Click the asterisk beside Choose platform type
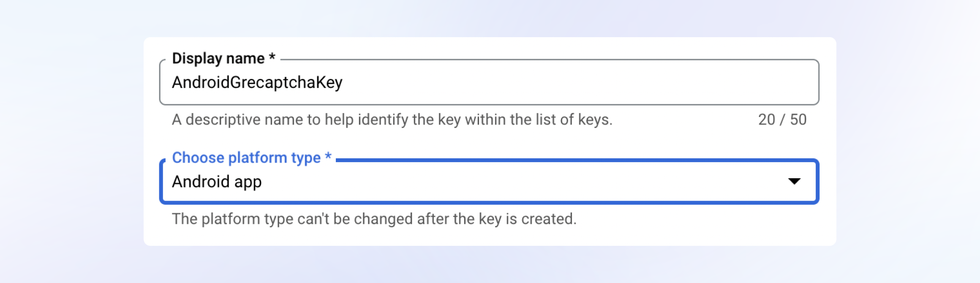 point(328,157)
